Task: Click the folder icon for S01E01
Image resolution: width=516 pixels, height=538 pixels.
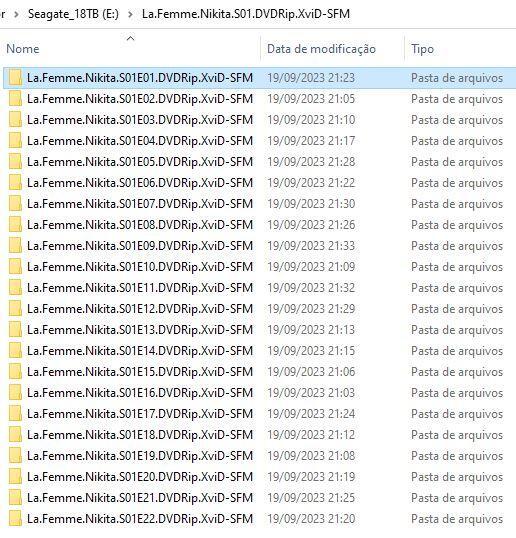Action: click(x=15, y=78)
